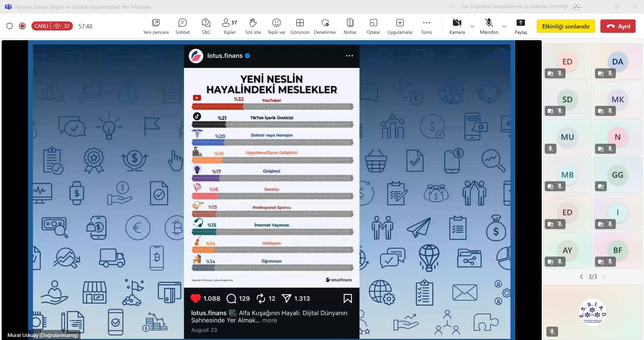Open the Sohbet chat panel
This screenshot has height=340, width=644.
pyautogui.click(x=182, y=26)
